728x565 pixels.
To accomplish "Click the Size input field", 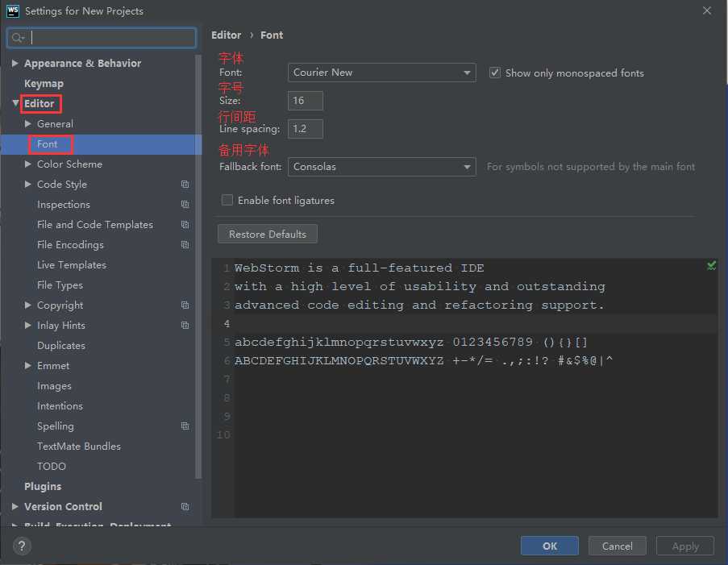I will tap(305, 101).
